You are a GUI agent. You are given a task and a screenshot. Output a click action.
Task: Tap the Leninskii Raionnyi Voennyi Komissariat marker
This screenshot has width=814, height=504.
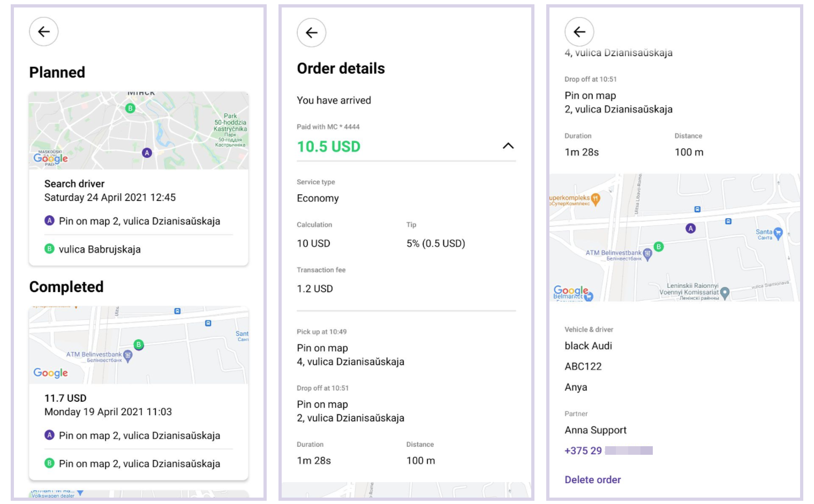pyautogui.click(x=725, y=292)
